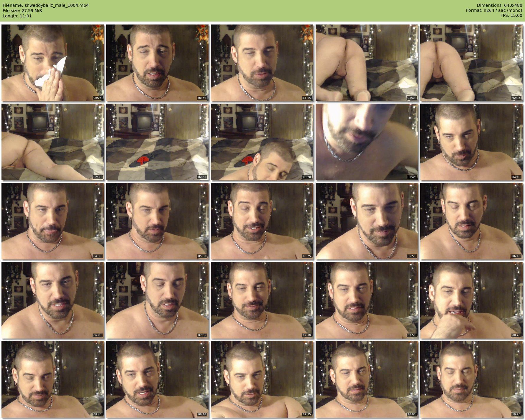This screenshot has height=420, width=525.
Task: Click the Format h264 / aac (mono) text
Action: point(494,11)
